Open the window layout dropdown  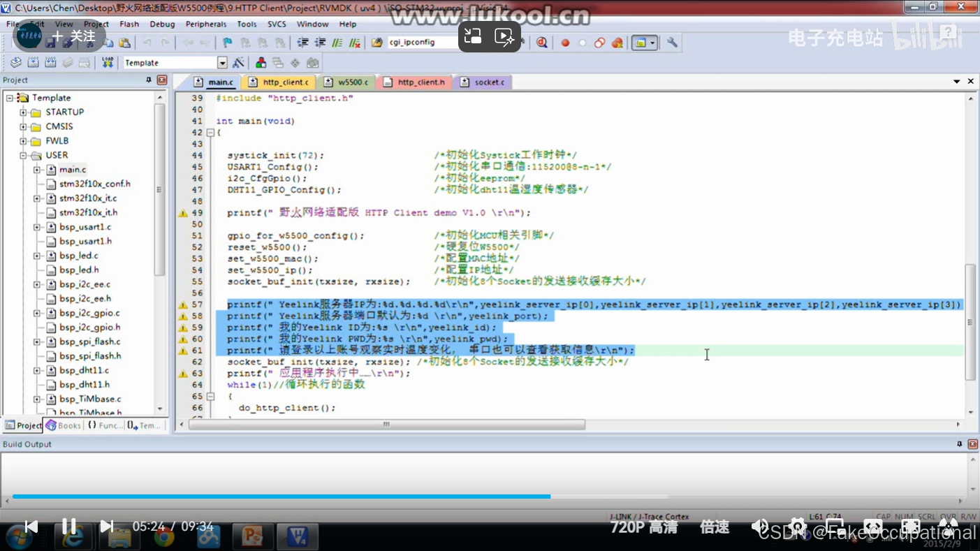point(652,43)
